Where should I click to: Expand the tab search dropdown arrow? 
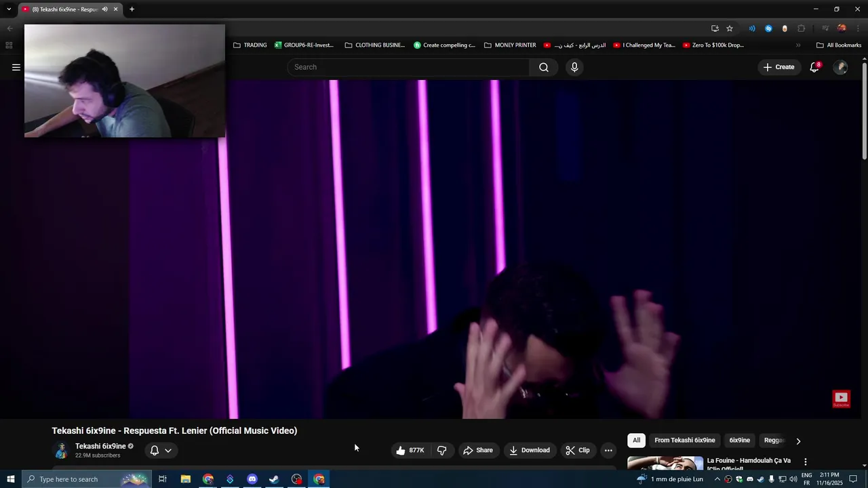8,9
